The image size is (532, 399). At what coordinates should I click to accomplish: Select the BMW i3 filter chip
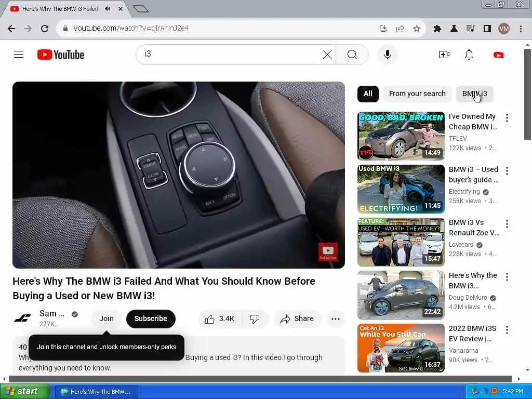[x=474, y=94]
